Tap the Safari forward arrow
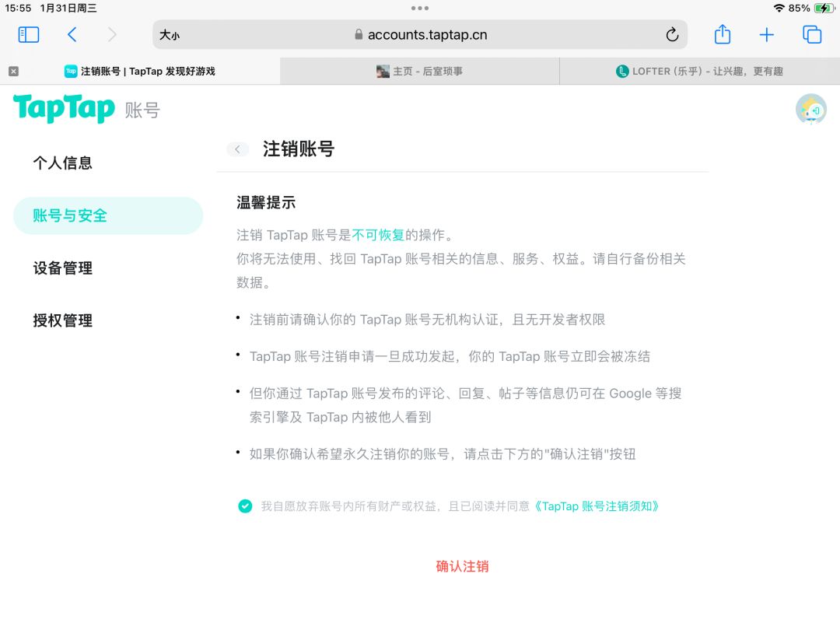This screenshot has width=840, height=630. click(111, 35)
